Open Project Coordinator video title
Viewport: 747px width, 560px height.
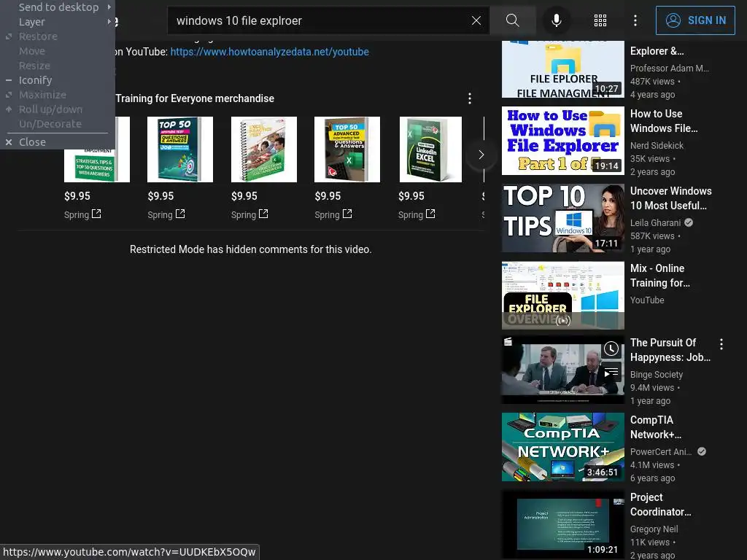pos(660,505)
